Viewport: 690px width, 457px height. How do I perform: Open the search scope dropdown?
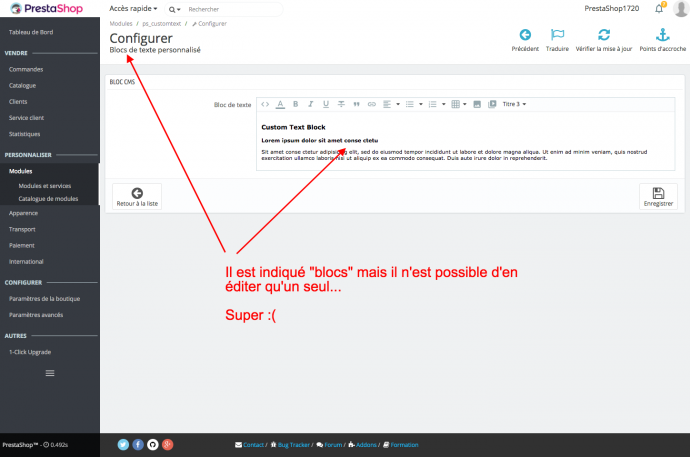pos(175,9)
